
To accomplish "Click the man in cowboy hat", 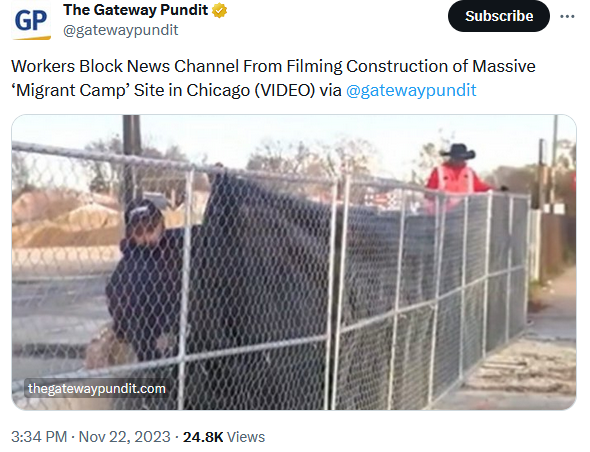I will pos(456,175).
